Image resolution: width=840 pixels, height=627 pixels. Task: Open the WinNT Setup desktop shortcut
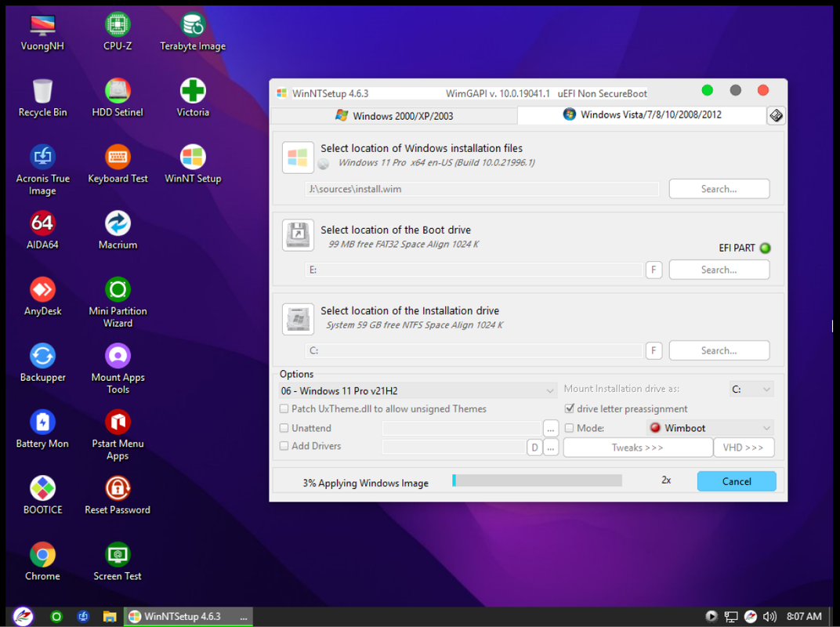click(x=193, y=164)
